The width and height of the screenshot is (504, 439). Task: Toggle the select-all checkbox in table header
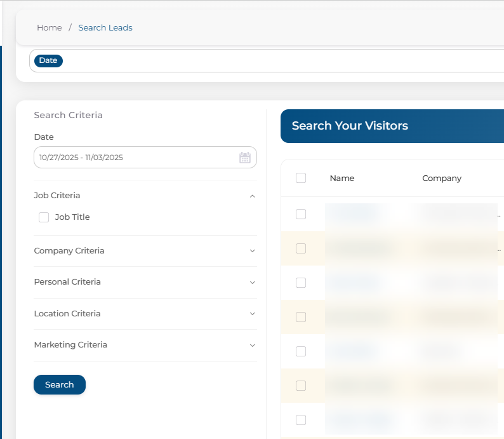tap(301, 178)
